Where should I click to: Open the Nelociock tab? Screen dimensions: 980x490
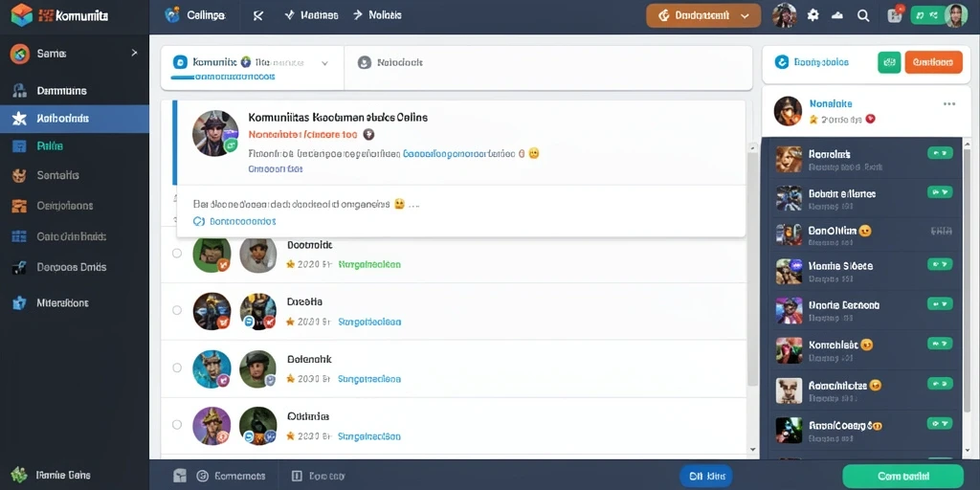[x=390, y=62]
